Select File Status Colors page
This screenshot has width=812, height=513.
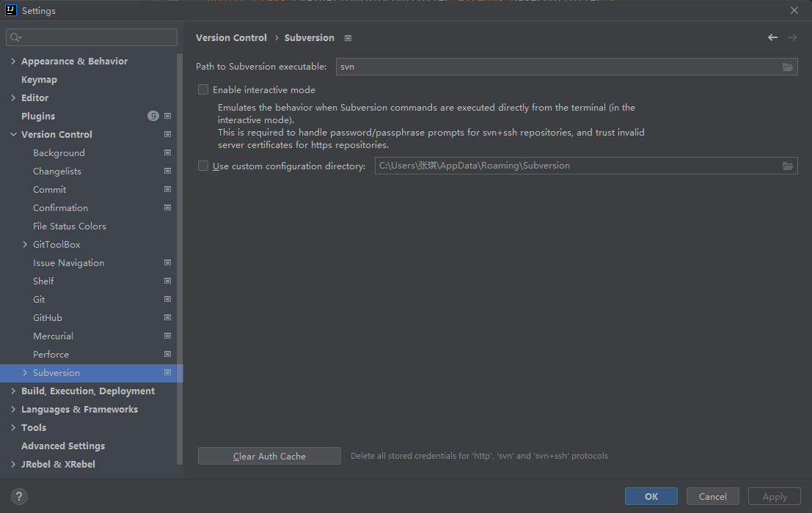point(70,226)
